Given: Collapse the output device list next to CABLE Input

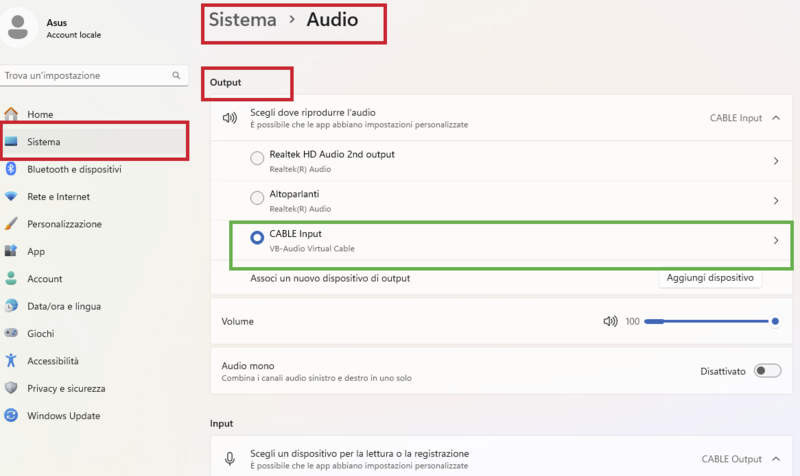Looking at the screenshot, I should [776, 118].
